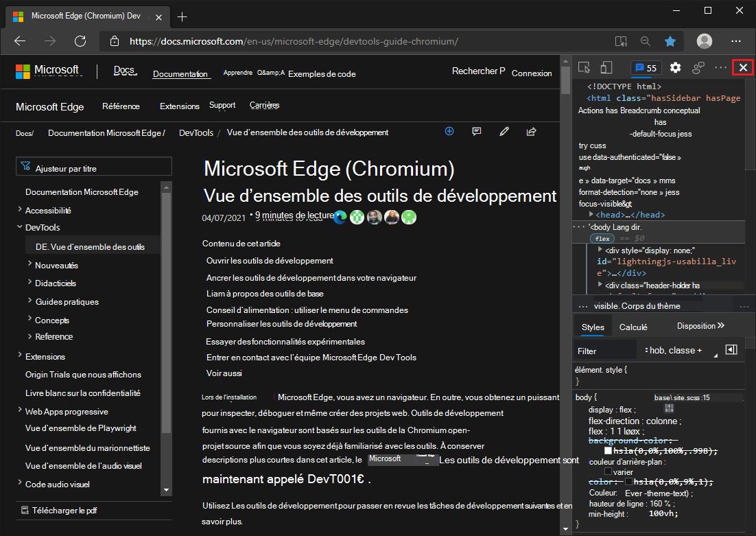This screenshot has height=536, width=756.
Task: Click the dark color swatch beside hsla(0,0%,9%,1)
Action: [x=628, y=482]
